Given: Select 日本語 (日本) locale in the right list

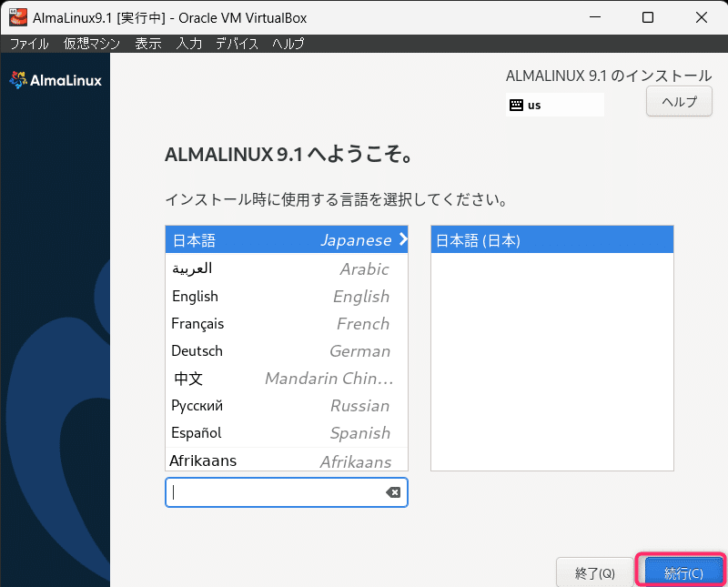Looking at the screenshot, I should tap(552, 239).
